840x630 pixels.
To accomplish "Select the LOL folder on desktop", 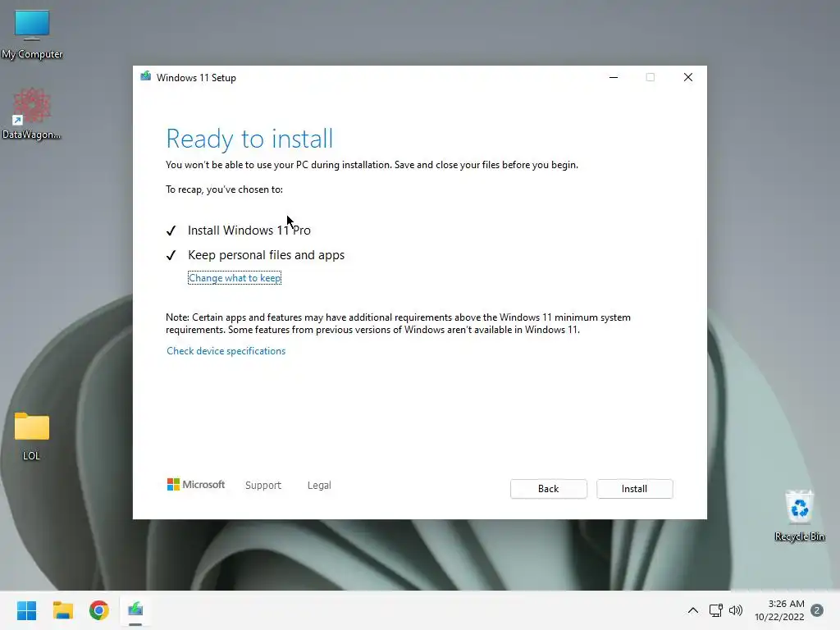I will 32,436.
